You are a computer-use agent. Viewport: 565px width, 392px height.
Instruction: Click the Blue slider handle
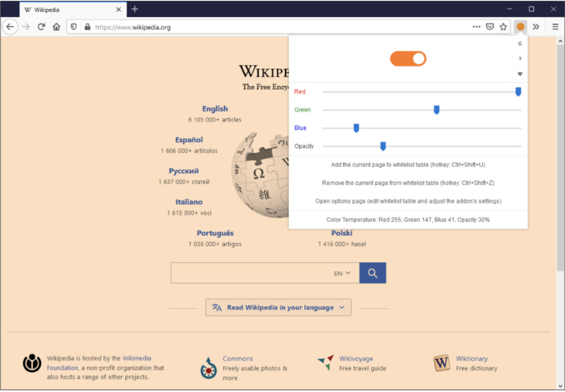coord(356,128)
